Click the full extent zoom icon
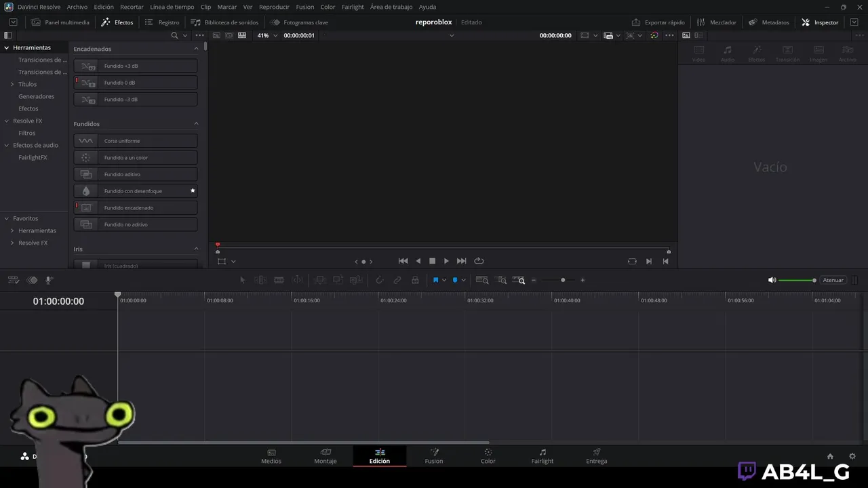This screenshot has width=868, height=488. pyautogui.click(x=482, y=280)
